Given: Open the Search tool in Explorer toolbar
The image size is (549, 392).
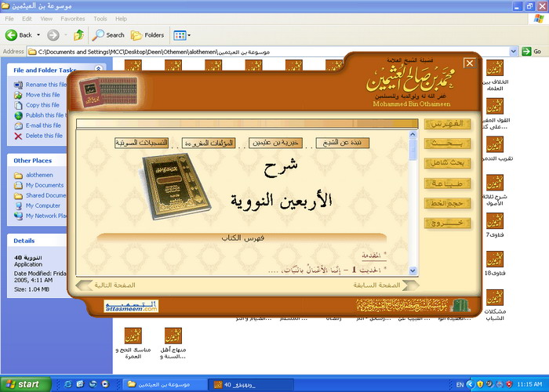Looking at the screenshot, I should tap(108, 34).
